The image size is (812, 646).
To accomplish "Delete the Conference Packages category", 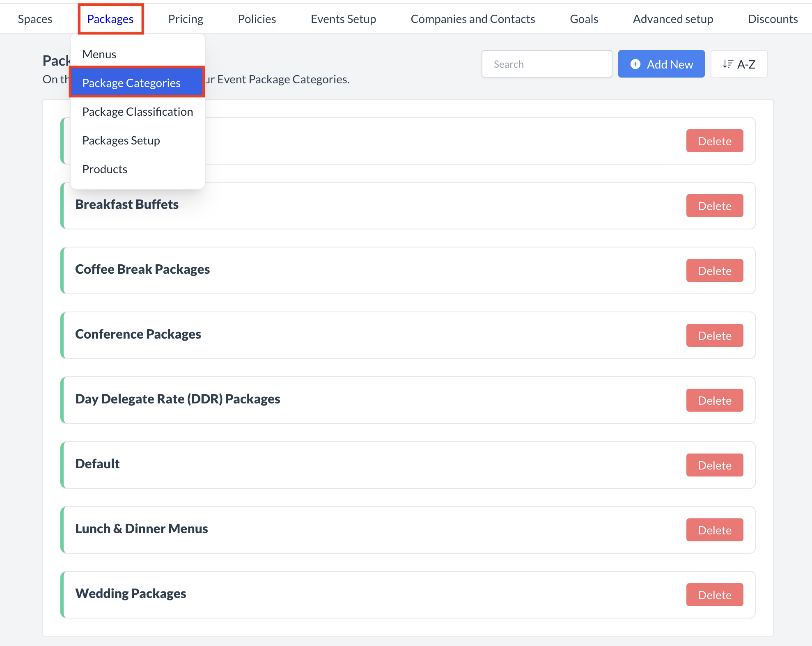I will pyautogui.click(x=714, y=335).
